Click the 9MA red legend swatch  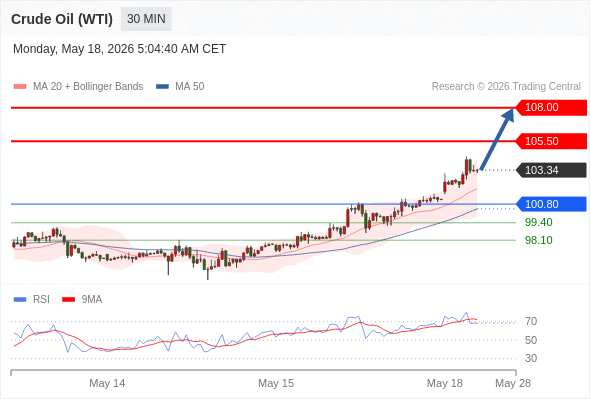[x=68, y=300]
